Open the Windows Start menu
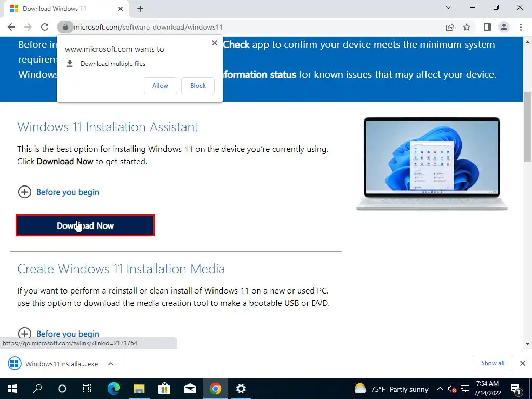Image resolution: width=532 pixels, height=399 pixels. coord(12,389)
